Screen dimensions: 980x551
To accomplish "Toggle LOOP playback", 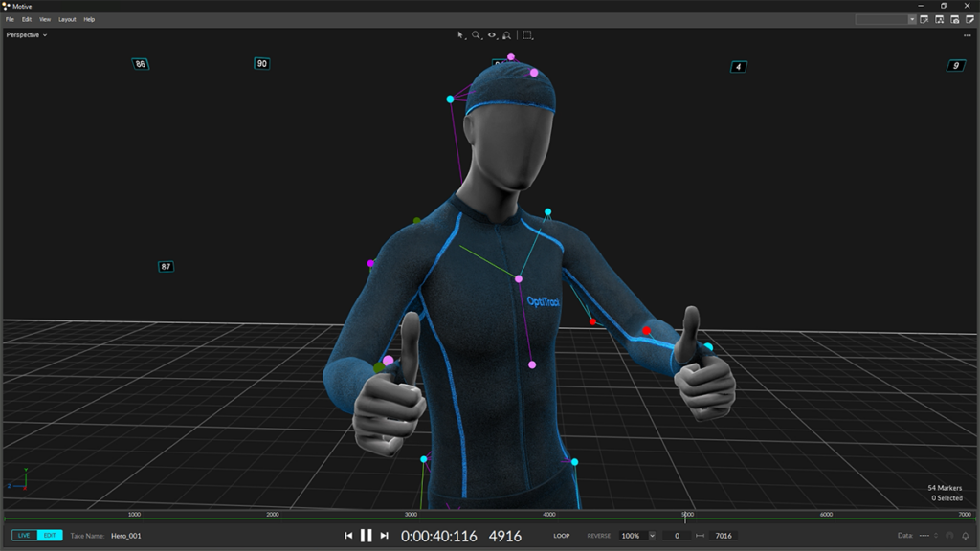I will pos(561,536).
